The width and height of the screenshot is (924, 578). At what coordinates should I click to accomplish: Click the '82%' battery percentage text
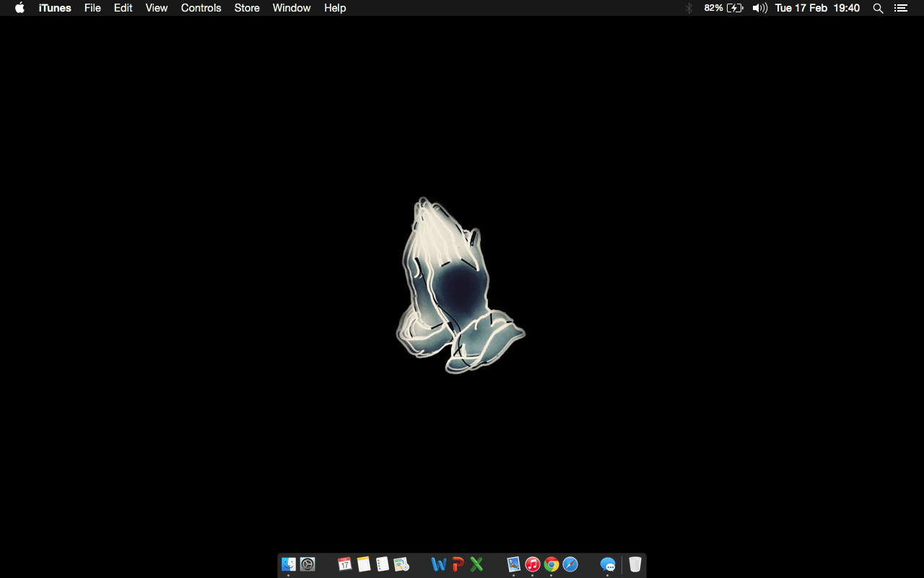(x=714, y=8)
